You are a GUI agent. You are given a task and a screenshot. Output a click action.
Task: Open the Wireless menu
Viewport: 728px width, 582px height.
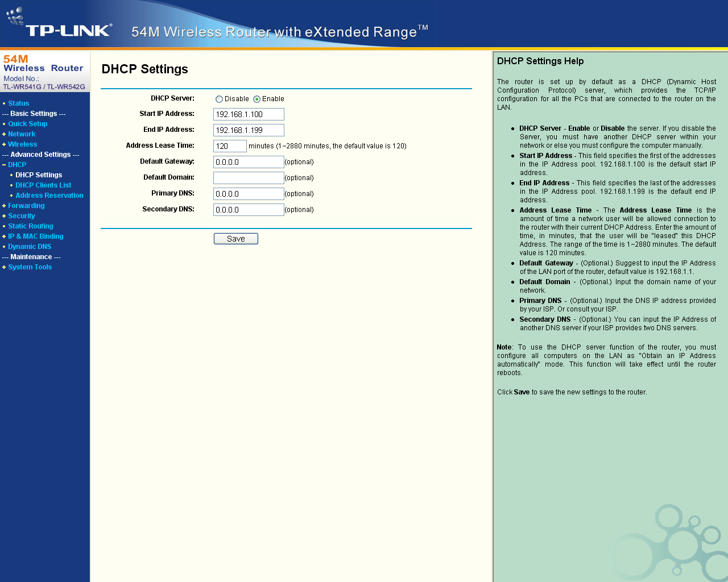point(23,144)
